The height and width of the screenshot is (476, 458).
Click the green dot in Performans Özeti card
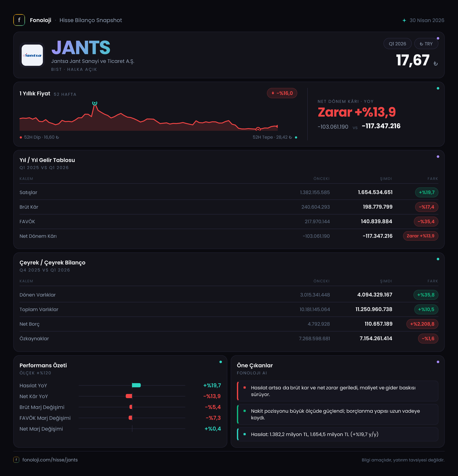[x=220, y=362]
